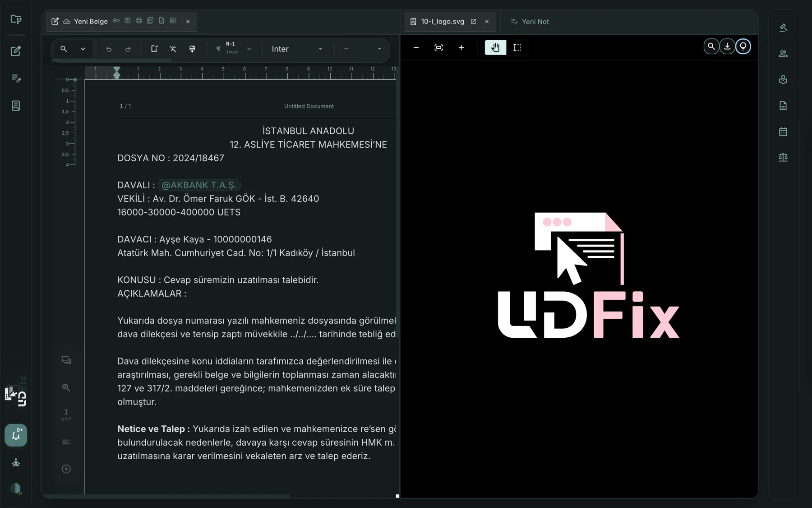Redo the last undone edit
The width and height of the screenshot is (812, 508).
click(128, 49)
